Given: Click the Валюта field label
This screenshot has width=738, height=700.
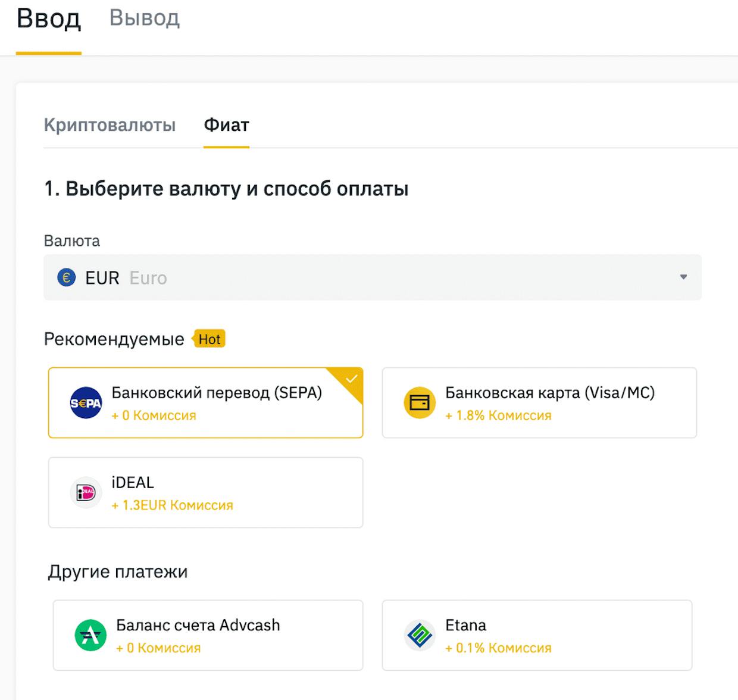Looking at the screenshot, I should pos(72,241).
